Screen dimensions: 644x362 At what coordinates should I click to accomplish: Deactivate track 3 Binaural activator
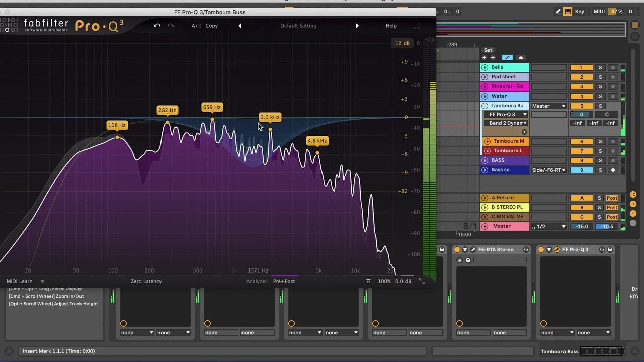pyautogui.click(x=582, y=87)
